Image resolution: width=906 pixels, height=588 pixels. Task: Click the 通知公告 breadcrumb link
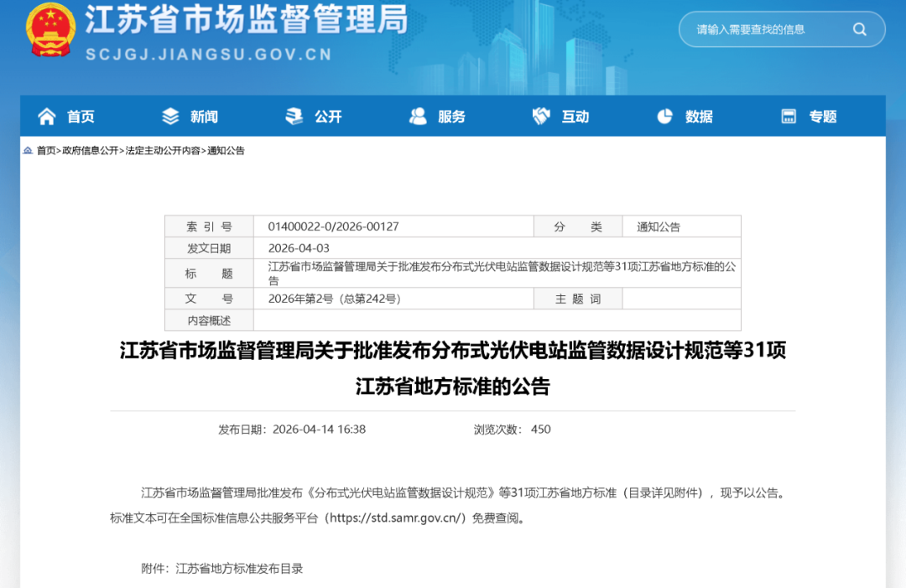pos(226,151)
